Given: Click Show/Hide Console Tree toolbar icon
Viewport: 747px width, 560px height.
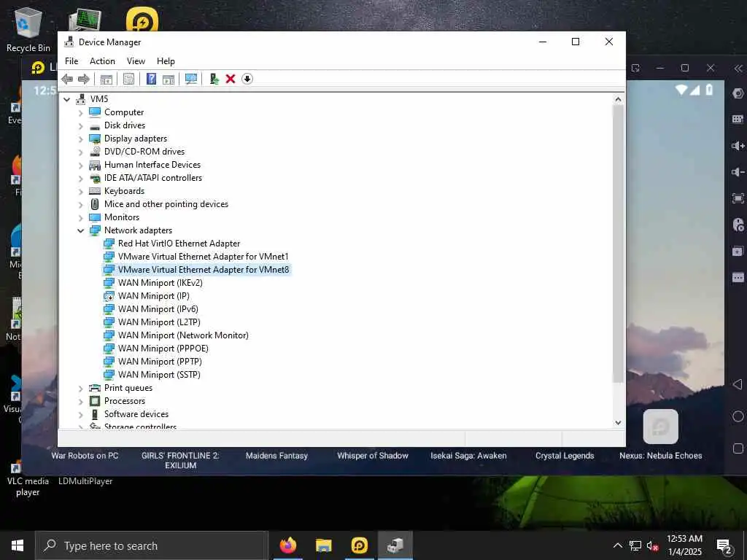Looking at the screenshot, I should tap(107, 79).
